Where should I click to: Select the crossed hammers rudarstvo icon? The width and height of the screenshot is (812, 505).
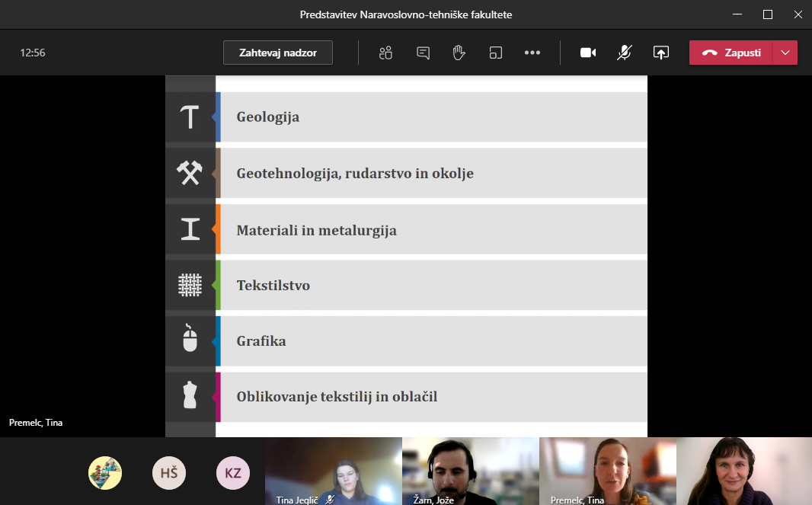tap(190, 173)
